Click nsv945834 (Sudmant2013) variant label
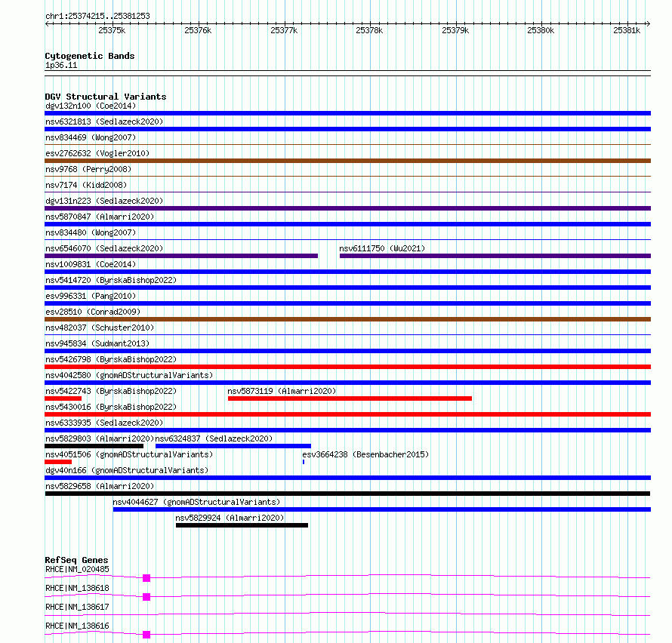This screenshot has height=643, width=672. [97, 343]
